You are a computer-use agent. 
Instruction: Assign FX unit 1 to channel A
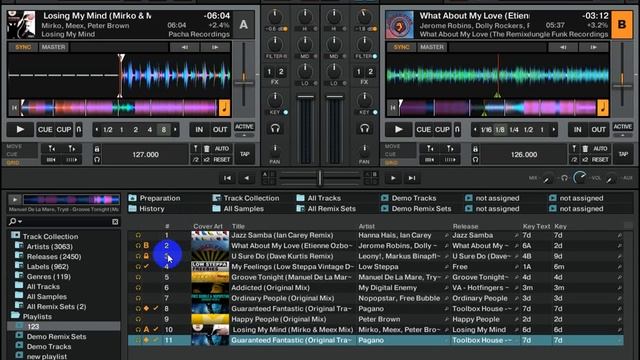point(269,72)
